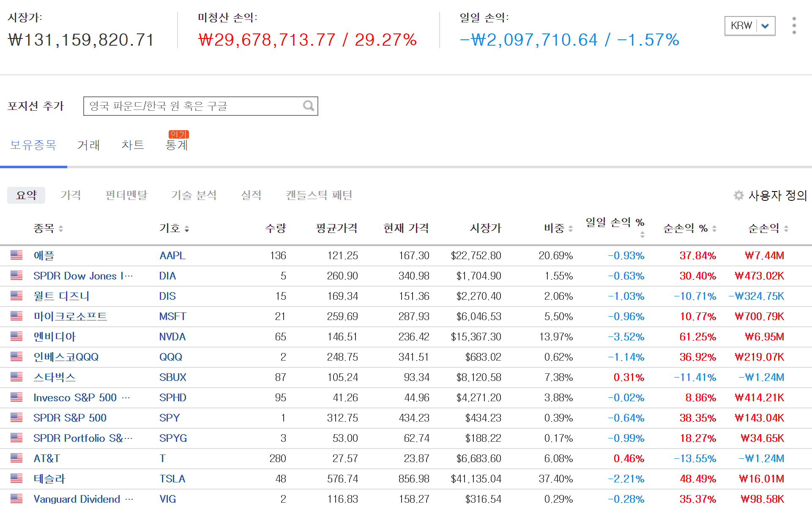812x509 pixels.
Task: Click the SPHD ticker symbol
Action: (173, 397)
